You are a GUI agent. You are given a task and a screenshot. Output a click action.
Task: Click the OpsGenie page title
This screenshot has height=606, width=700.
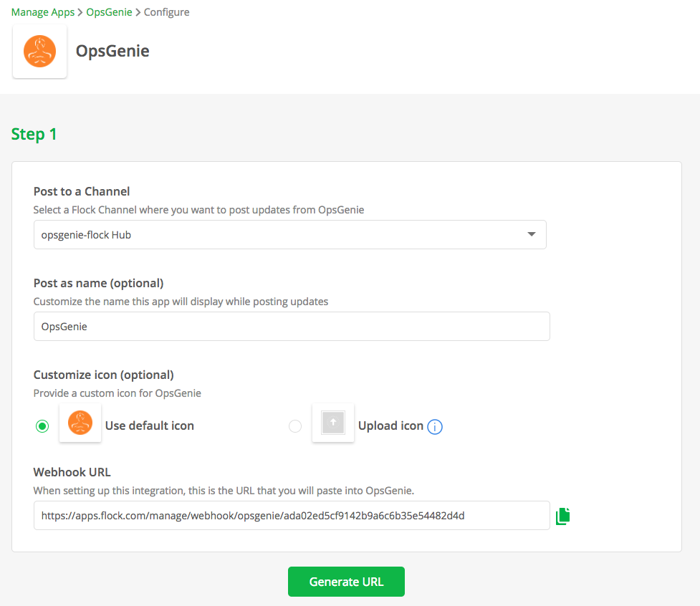tap(112, 51)
